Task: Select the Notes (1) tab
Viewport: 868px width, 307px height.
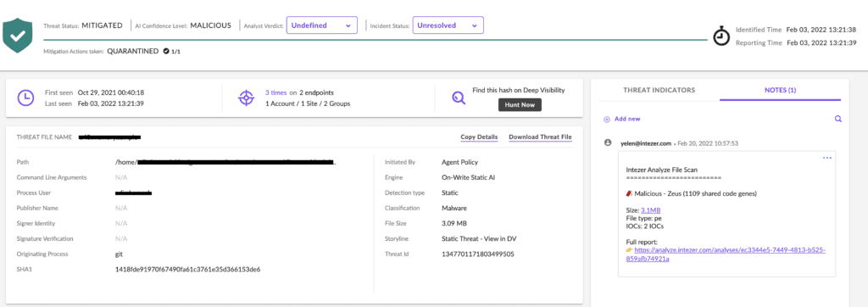Action: 780,90
